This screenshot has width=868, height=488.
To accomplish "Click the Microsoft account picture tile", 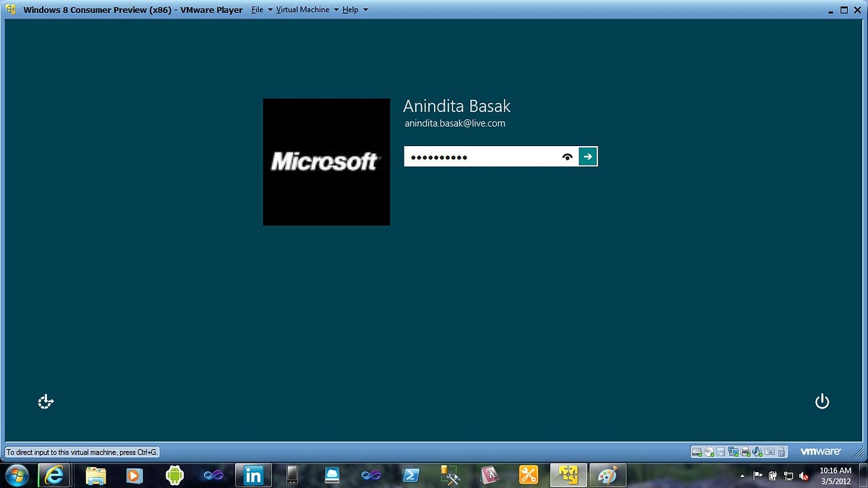I will (326, 162).
